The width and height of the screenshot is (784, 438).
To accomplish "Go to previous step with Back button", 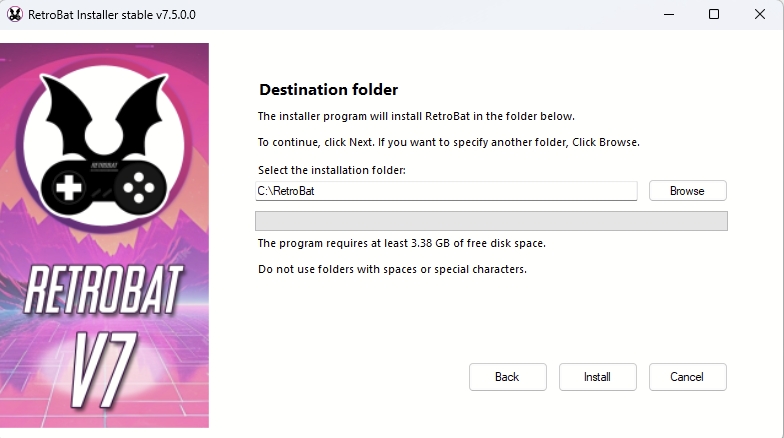I will click(507, 377).
